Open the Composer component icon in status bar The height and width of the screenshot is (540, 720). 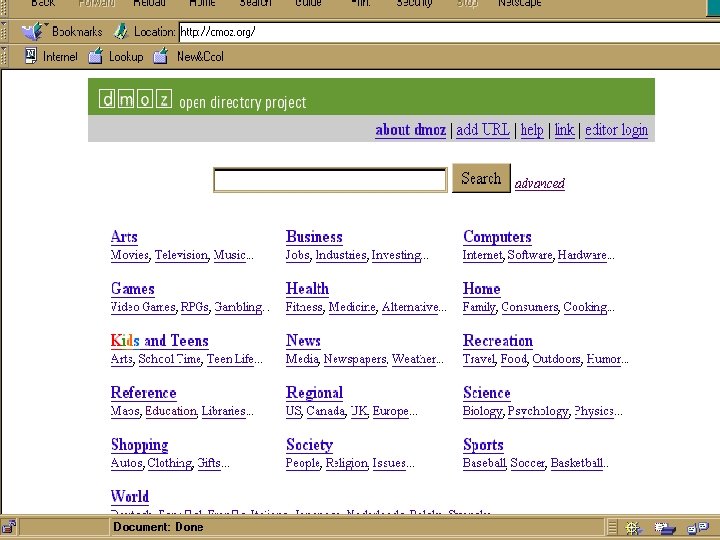coord(698,528)
